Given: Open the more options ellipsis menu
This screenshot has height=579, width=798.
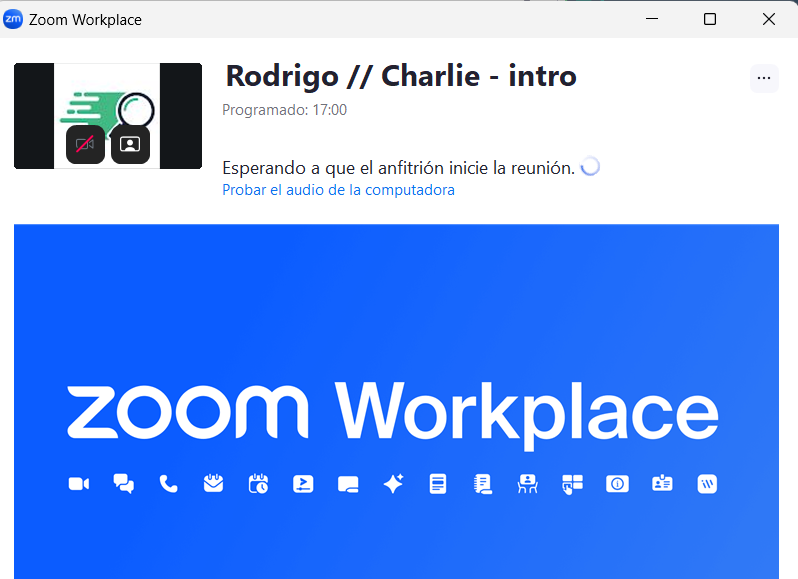Looking at the screenshot, I should point(764,78).
